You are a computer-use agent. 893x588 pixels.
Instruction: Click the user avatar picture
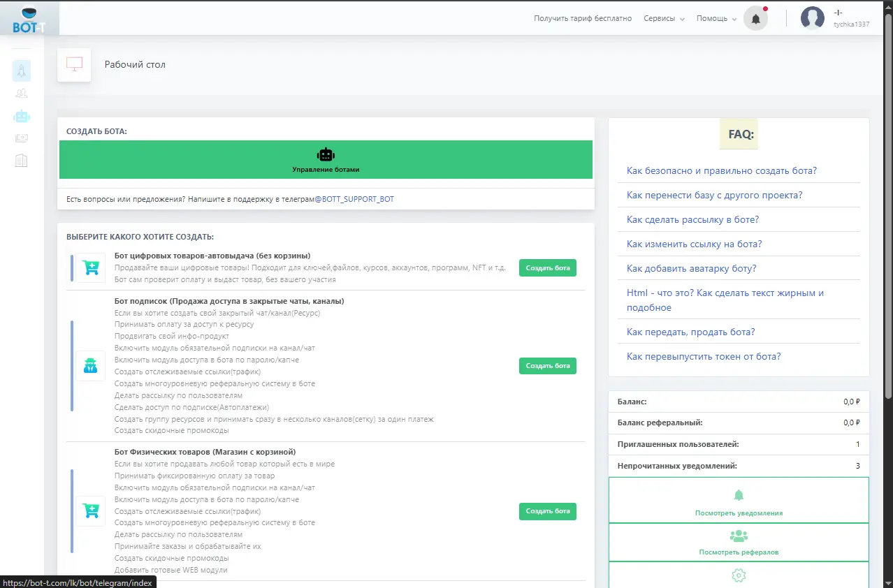tap(812, 19)
